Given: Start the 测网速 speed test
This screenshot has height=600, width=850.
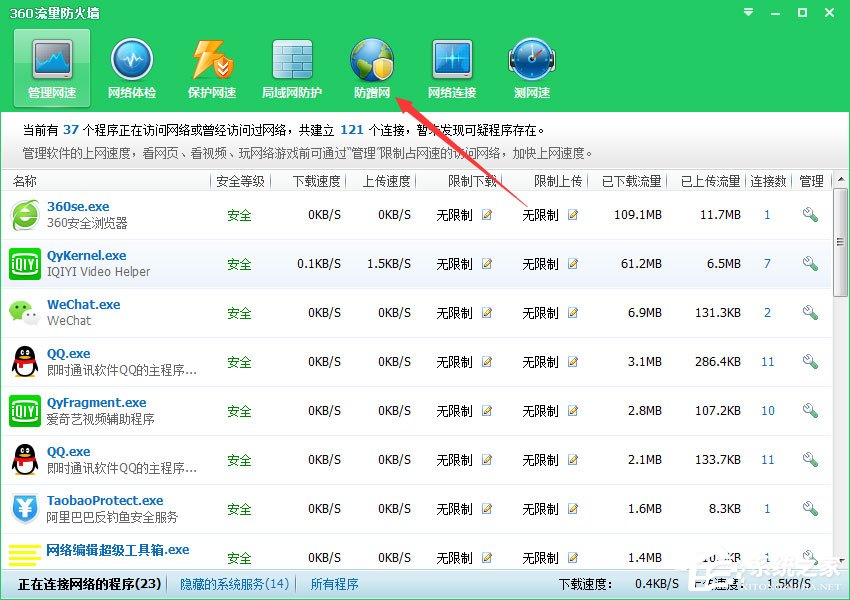Looking at the screenshot, I should pyautogui.click(x=531, y=66).
